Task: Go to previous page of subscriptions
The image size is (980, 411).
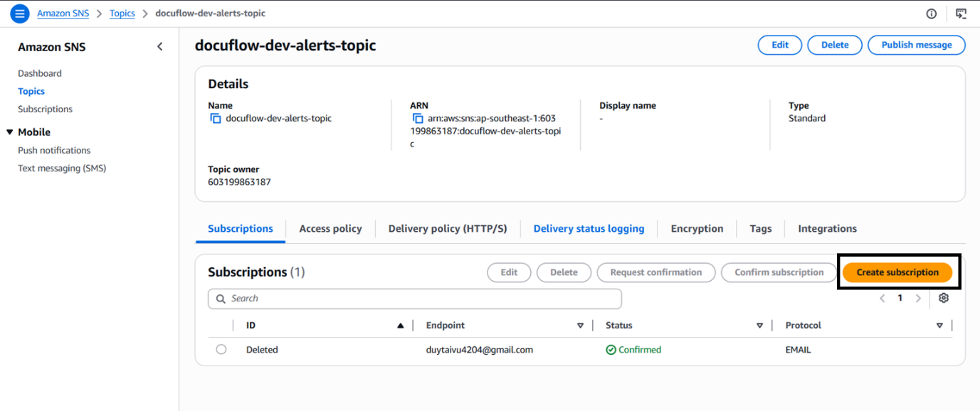Action: 882,299
